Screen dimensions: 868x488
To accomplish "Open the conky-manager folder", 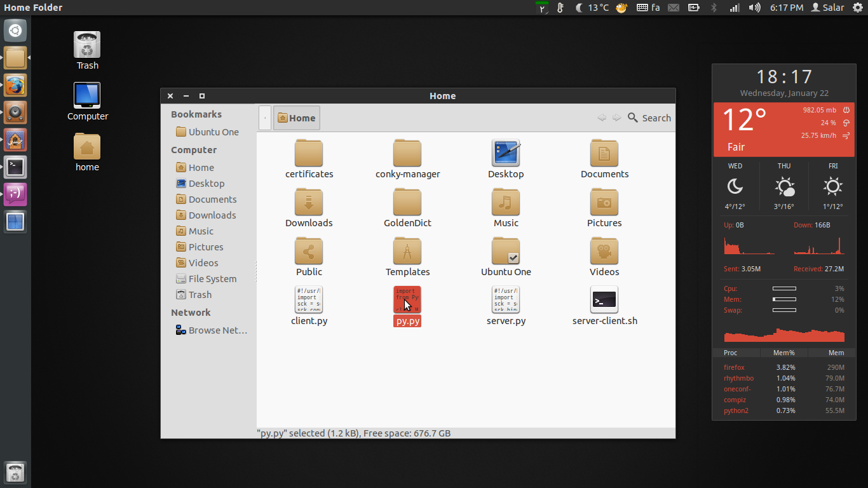I will (407, 154).
